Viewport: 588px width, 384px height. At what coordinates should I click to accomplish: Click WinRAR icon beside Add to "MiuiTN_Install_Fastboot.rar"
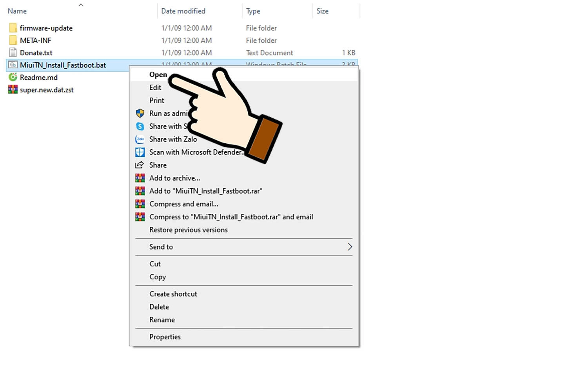pos(140,191)
